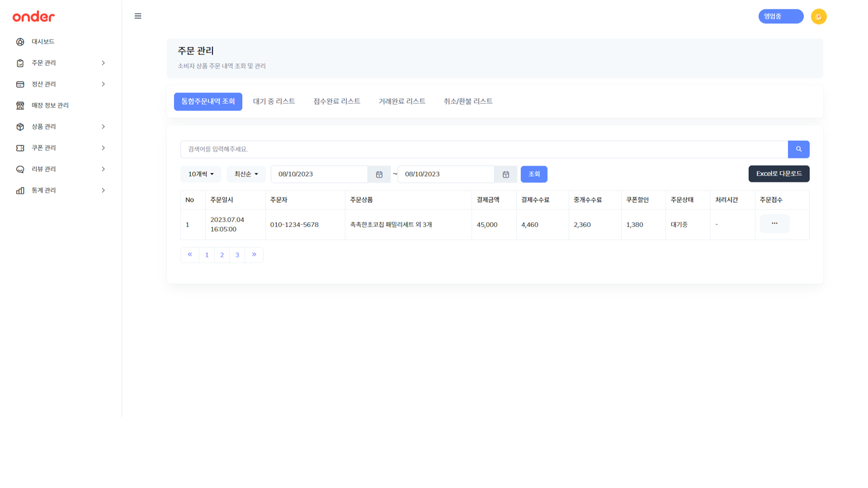The image size is (868, 488).
Task: Open the yellow user profile avatar
Action: [818, 16]
